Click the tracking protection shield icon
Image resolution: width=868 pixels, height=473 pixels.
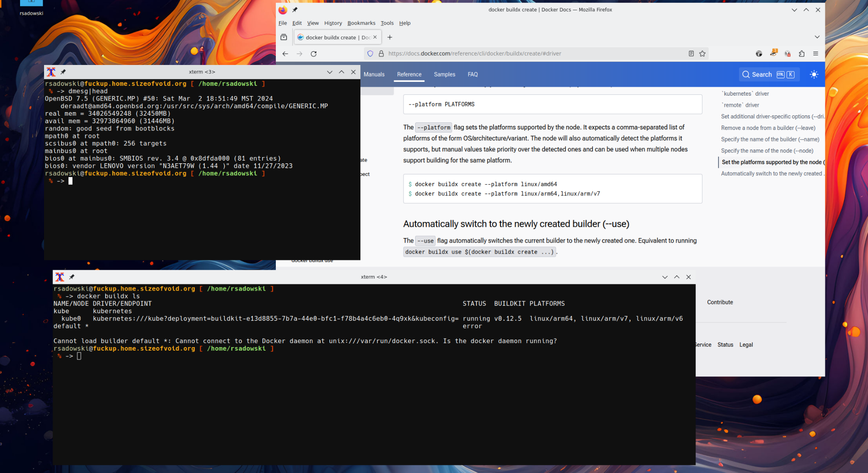[370, 53]
